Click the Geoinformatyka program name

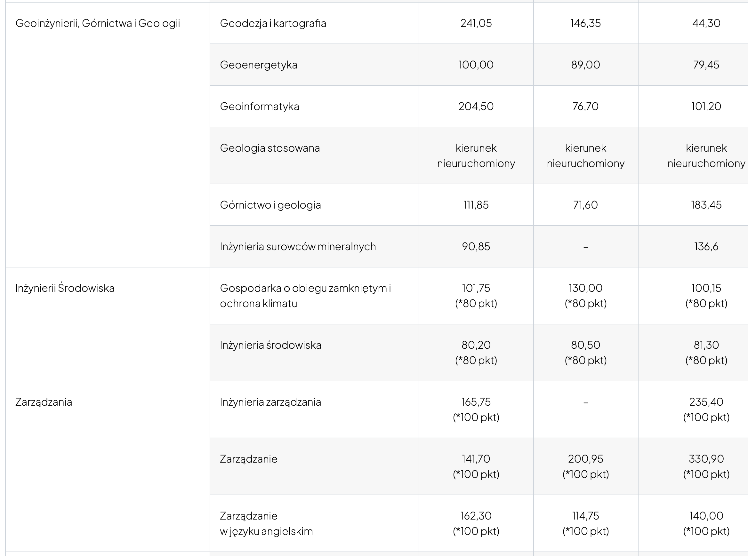259,106
